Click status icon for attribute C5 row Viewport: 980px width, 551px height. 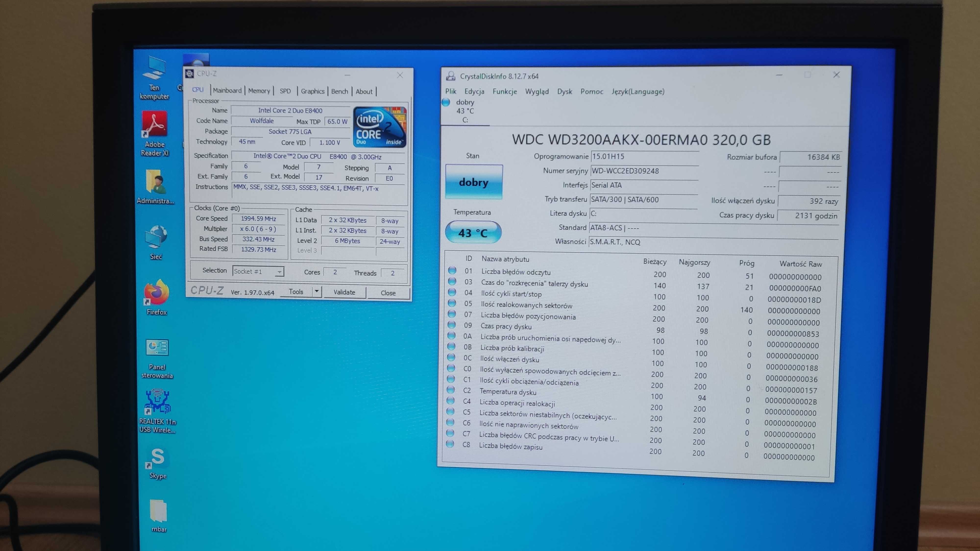tap(450, 411)
